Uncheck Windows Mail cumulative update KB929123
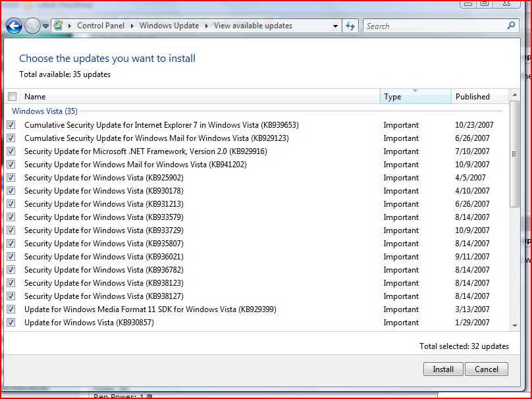The height and width of the screenshot is (399, 532). 11,138
